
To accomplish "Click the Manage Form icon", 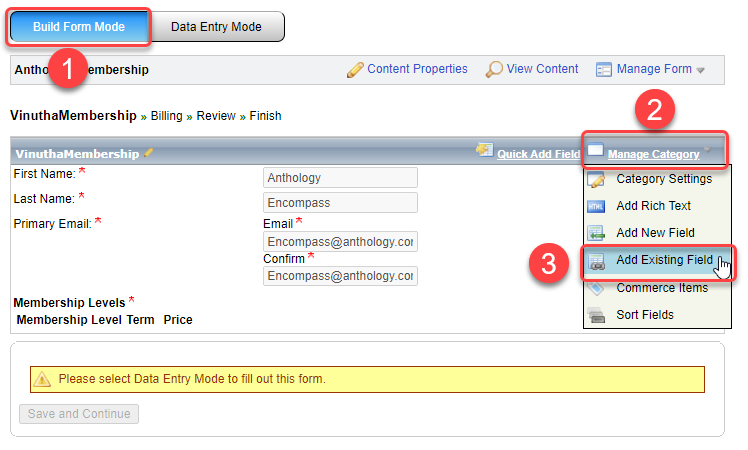I will pyautogui.click(x=604, y=70).
